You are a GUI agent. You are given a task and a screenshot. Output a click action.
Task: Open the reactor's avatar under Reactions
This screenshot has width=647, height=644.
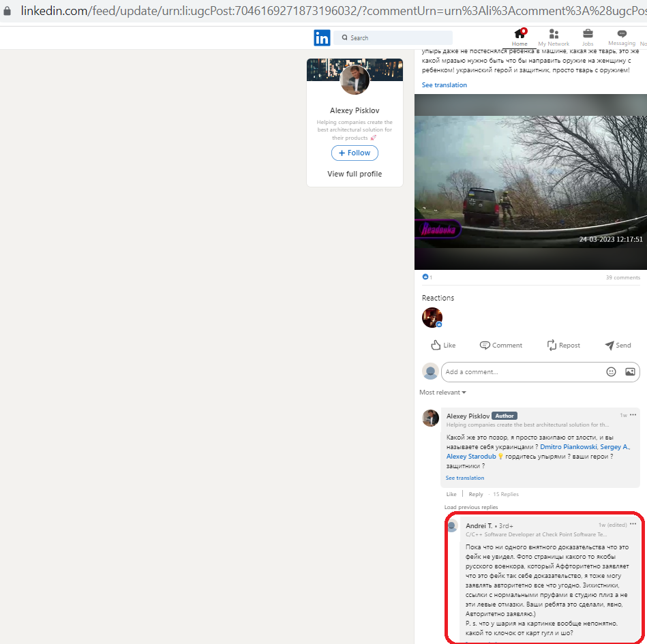432,318
